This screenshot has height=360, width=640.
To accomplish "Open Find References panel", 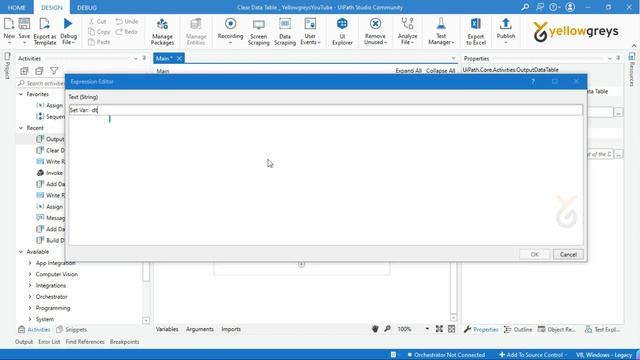I will click(x=85, y=342).
